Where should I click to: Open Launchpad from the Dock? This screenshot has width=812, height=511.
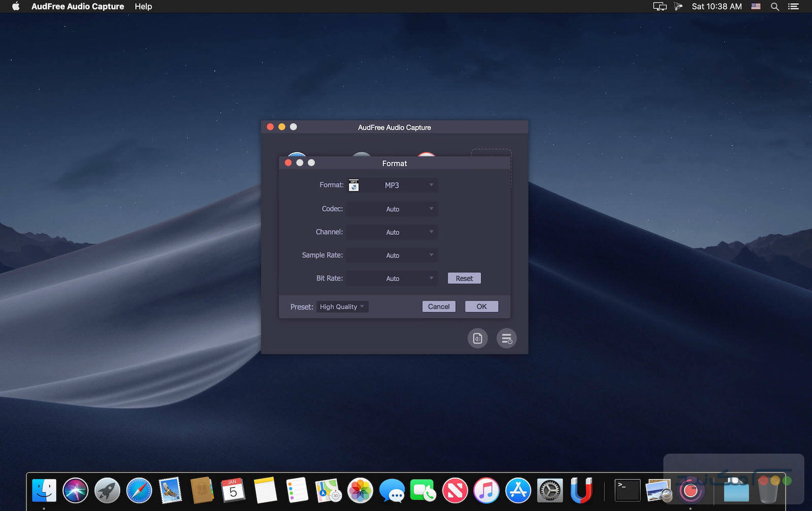(107, 490)
